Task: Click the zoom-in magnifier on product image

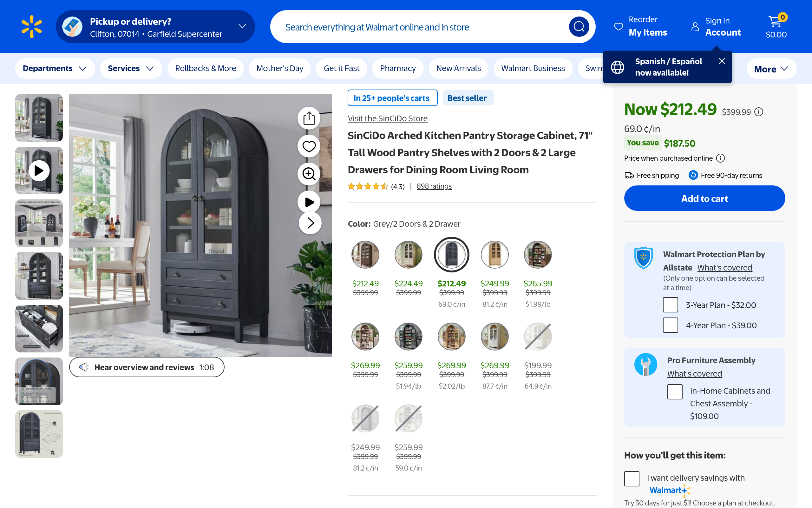Action: click(309, 174)
